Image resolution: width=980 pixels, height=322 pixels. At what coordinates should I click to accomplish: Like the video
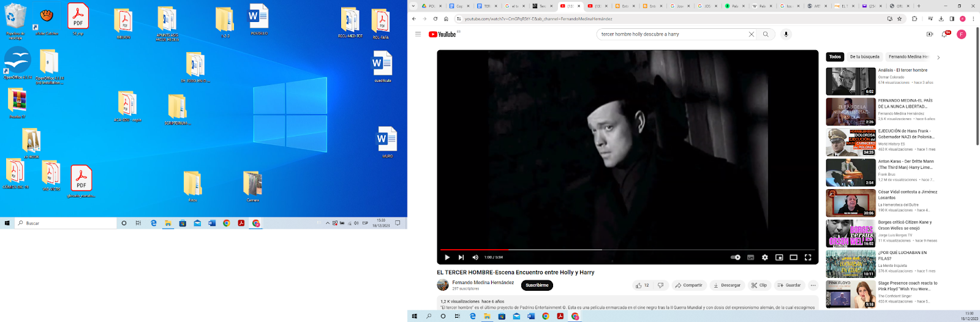641,285
